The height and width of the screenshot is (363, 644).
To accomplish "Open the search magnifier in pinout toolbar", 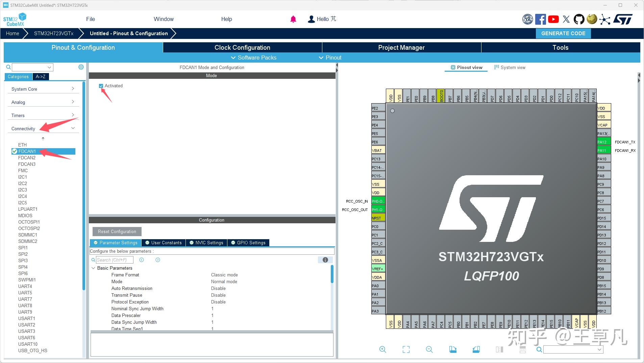I will 539,349.
